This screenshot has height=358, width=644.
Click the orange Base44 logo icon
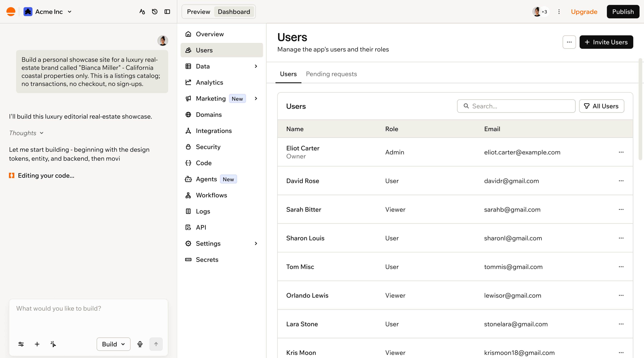pyautogui.click(x=11, y=12)
